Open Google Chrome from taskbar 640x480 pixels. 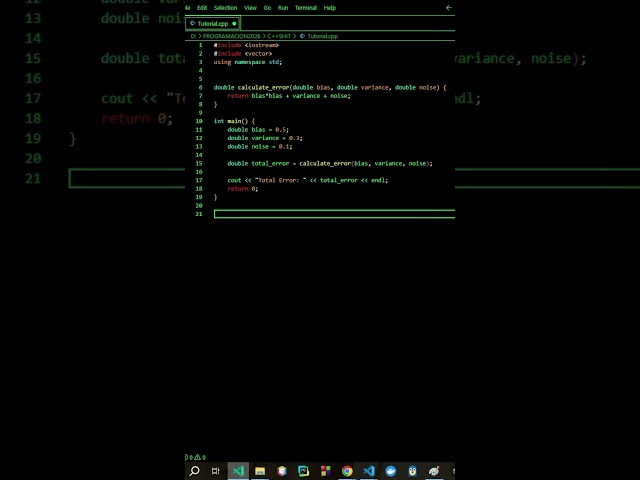347,471
